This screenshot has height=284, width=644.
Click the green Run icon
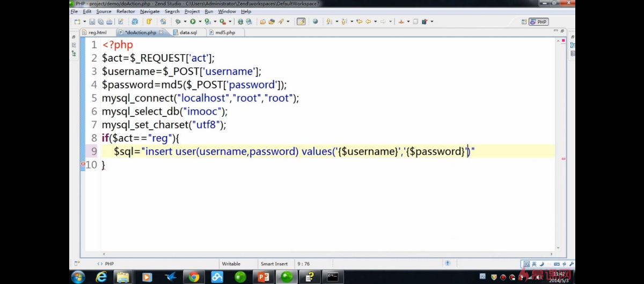tap(193, 21)
